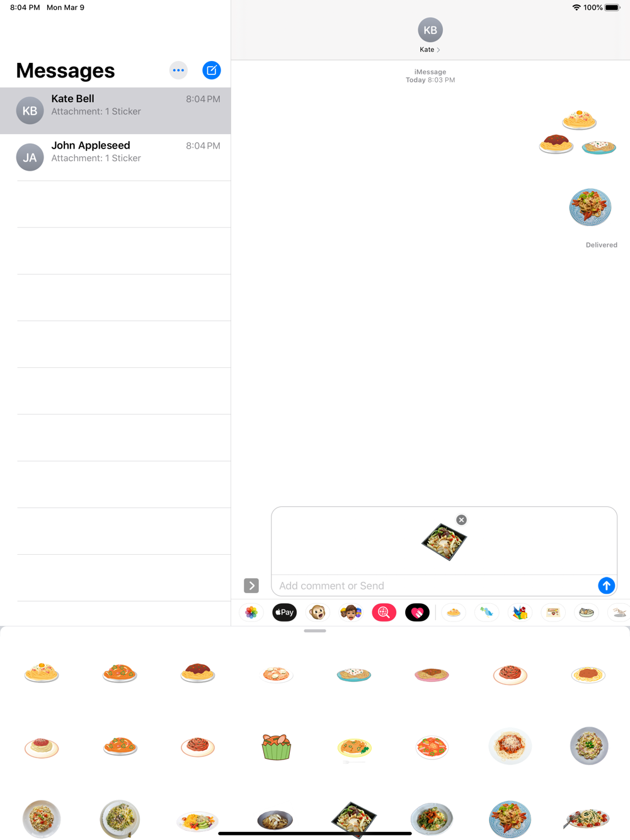
Task: Open the #images search app icon
Action: [384, 613]
